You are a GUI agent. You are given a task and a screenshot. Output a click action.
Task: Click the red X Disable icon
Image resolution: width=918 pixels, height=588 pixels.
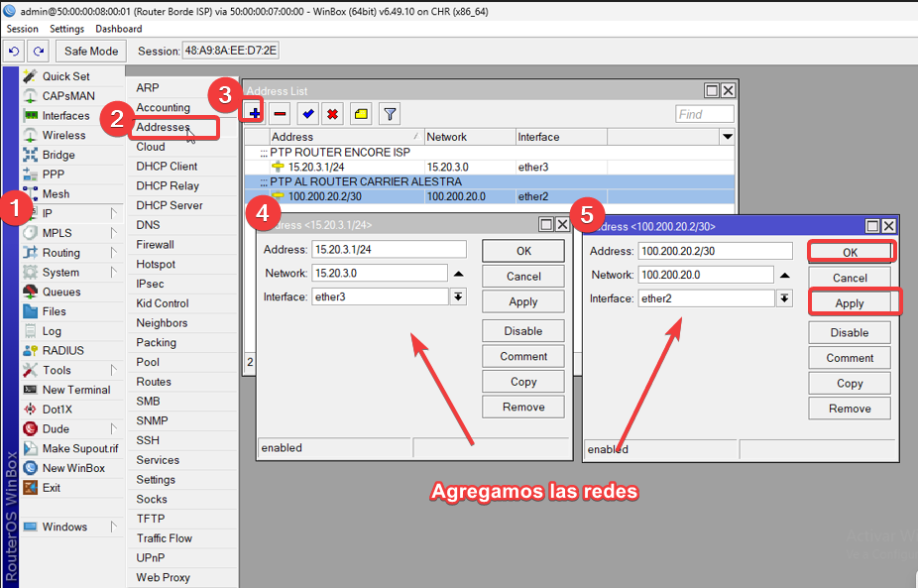(x=333, y=114)
